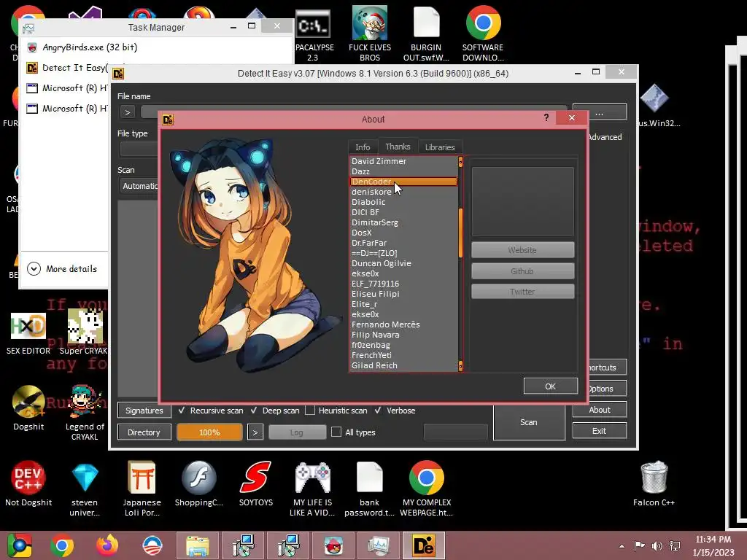This screenshot has height=560, width=747.
Task: Click the ... browse button for file name
Action: tap(600, 113)
